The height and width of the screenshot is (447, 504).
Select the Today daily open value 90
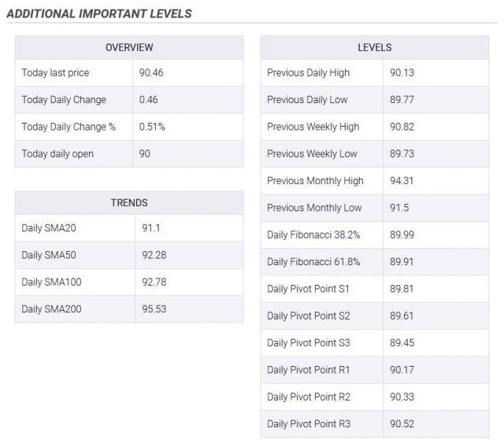(x=145, y=153)
